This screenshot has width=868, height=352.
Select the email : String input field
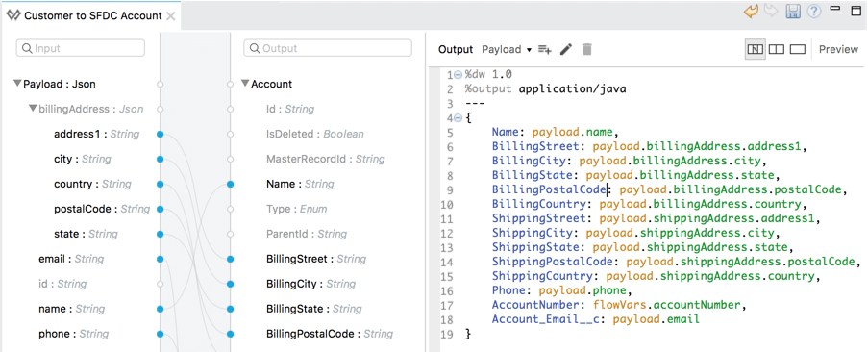click(x=71, y=259)
